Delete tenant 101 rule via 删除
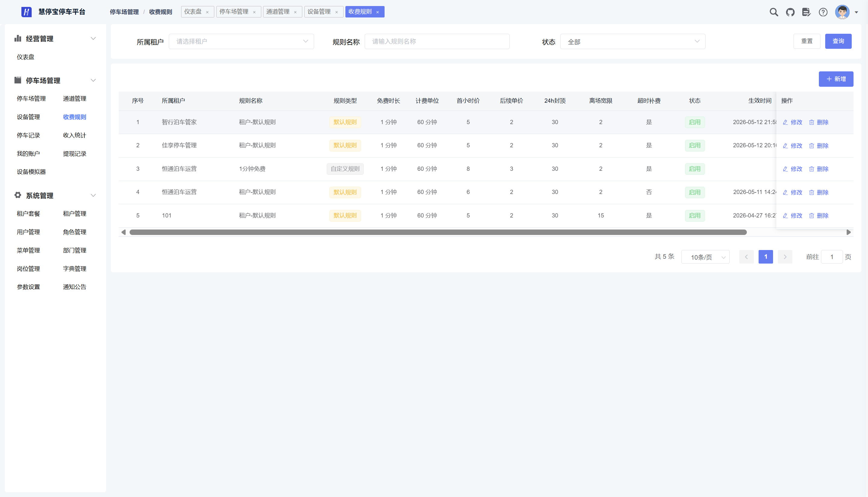Viewport: 868px width, 497px height. (819, 216)
